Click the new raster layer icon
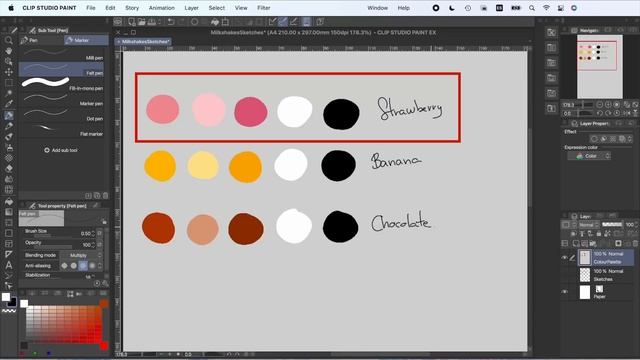This screenshot has width=640, height=360. coord(576,243)
